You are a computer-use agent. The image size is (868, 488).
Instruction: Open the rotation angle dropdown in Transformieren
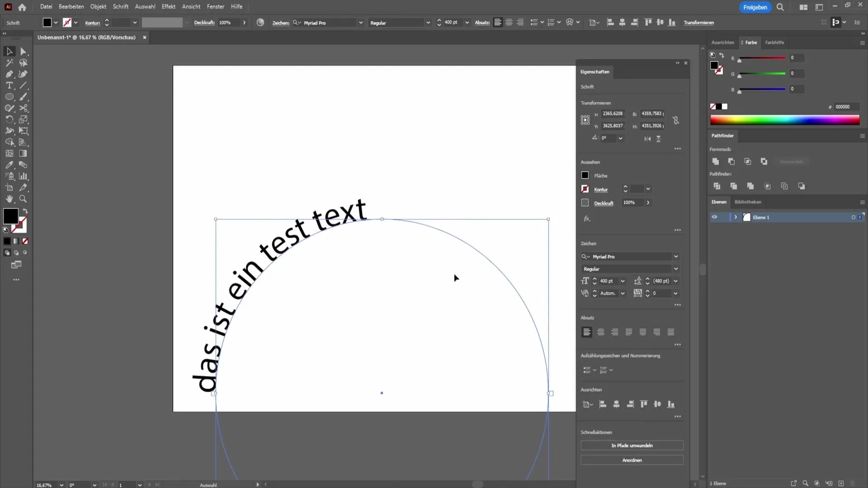[x=621, y=138]
